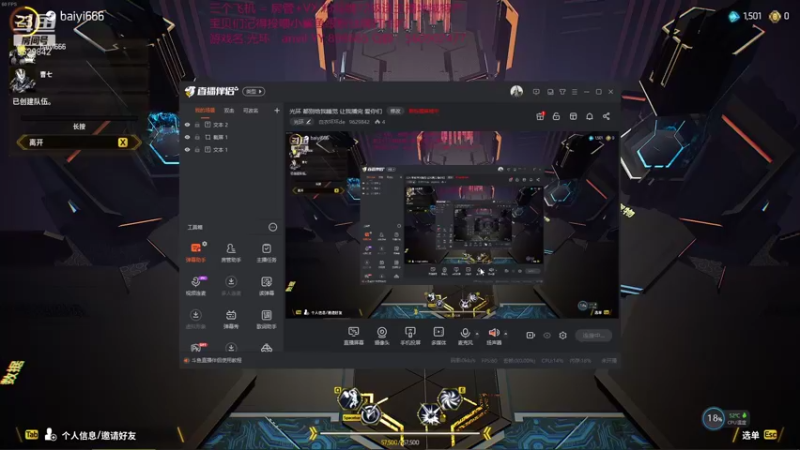Click the gift box icon with red badge
Viewport: 800px width, 450px height.
pyautogui.click(x=540, y=116)
